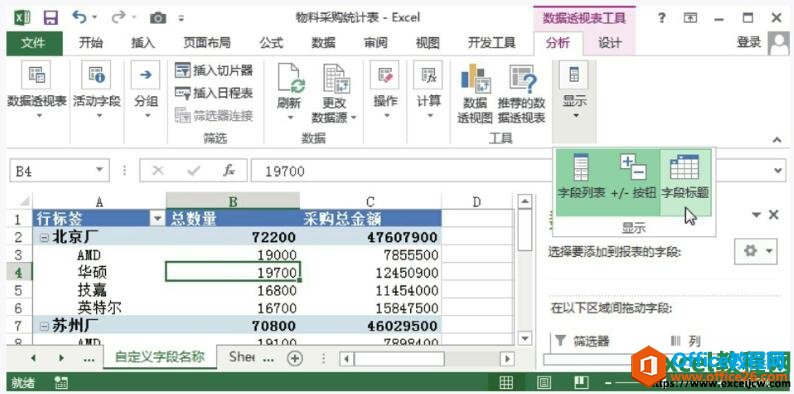Open the 分组 menu

click(145, 91)
